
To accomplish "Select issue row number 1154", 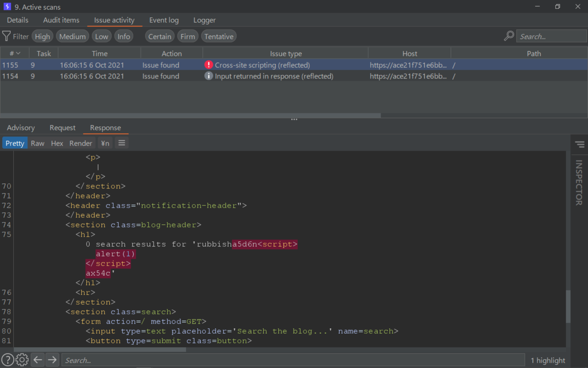I will [294, 76].
